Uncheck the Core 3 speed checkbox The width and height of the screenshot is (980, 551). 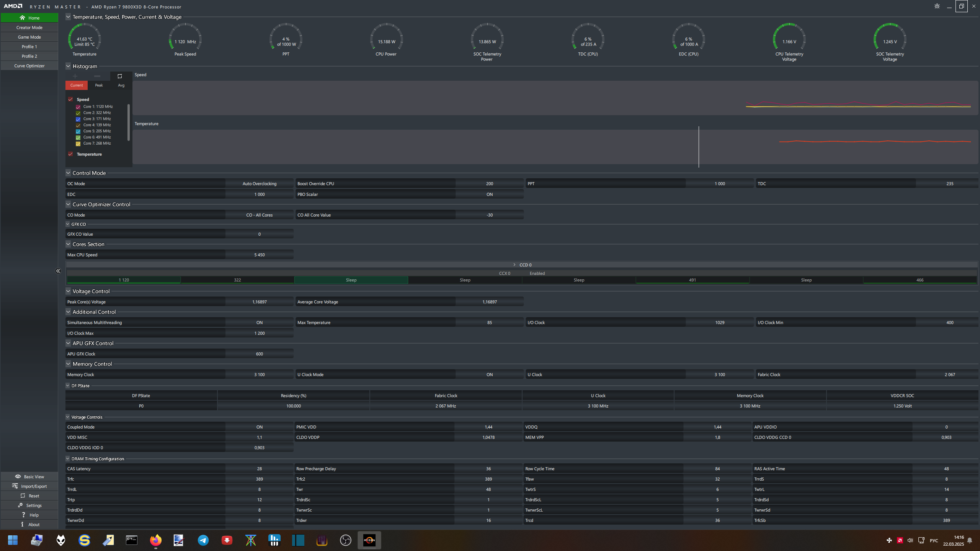[x=78, y=119]
